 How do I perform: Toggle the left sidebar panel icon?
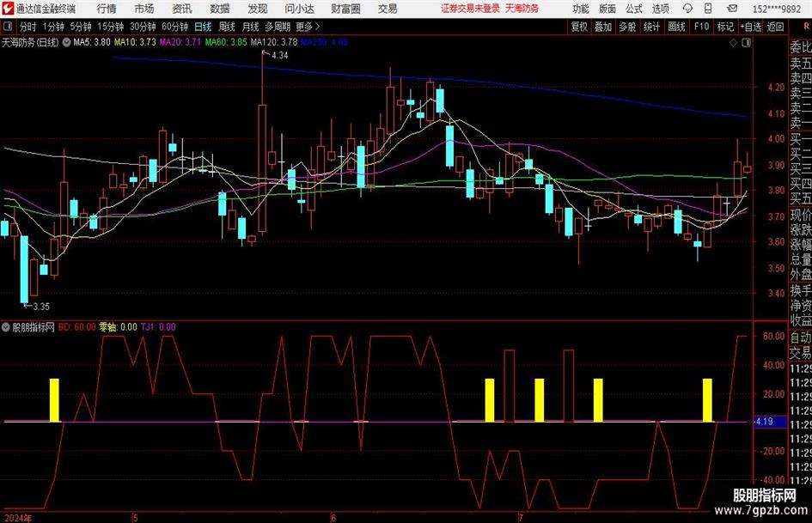[x=7, y=27]
